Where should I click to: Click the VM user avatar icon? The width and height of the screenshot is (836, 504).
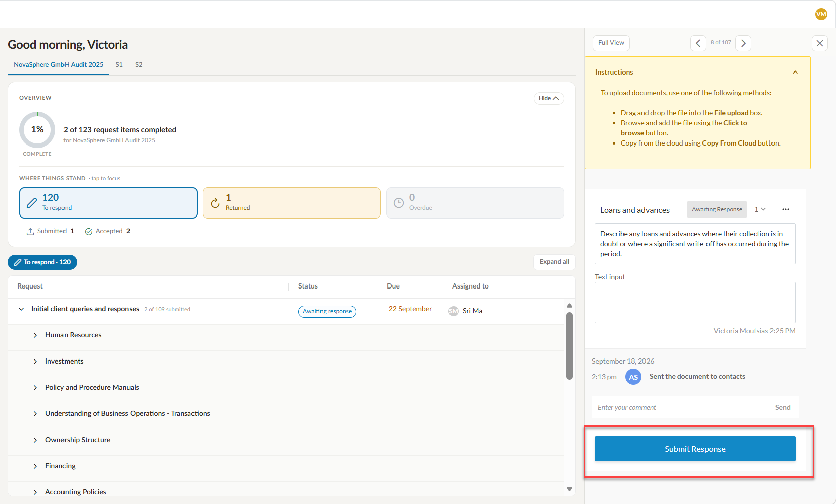pyautogui.click(x=821, y=14)
